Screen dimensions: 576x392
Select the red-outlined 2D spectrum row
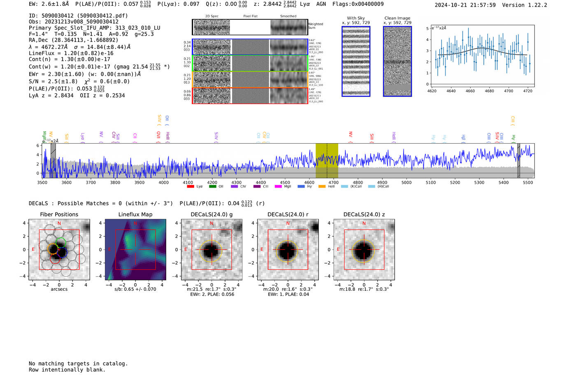[250, 95]
